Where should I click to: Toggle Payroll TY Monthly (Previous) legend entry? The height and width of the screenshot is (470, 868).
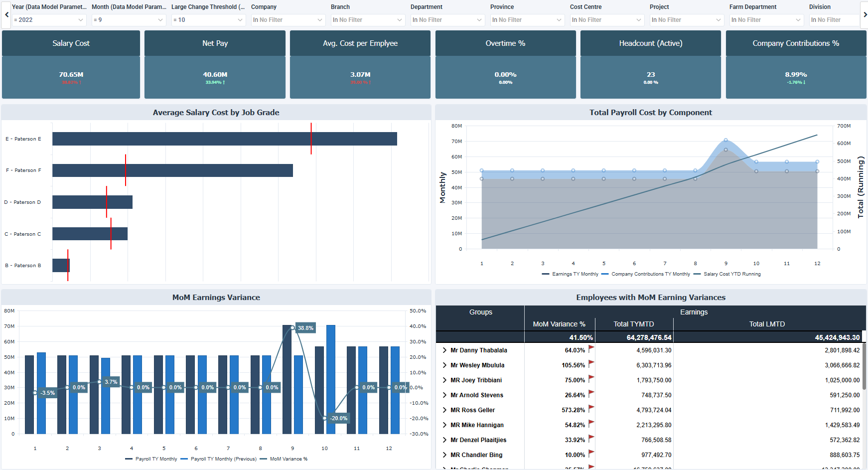coord(218,459)
